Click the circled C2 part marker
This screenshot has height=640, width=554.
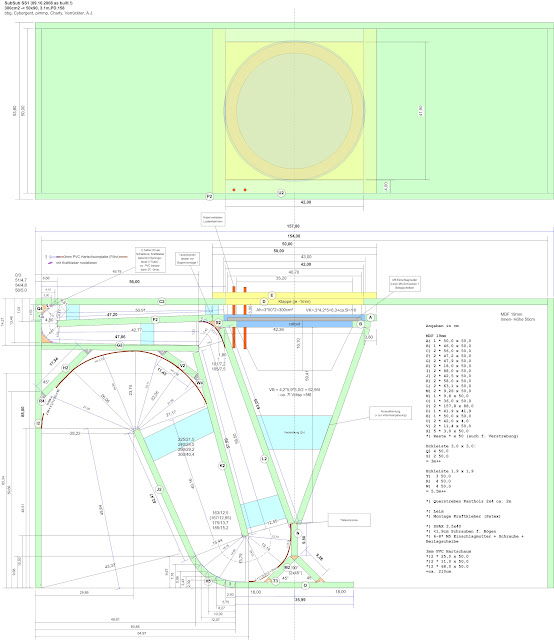click(x=162, y=302)
